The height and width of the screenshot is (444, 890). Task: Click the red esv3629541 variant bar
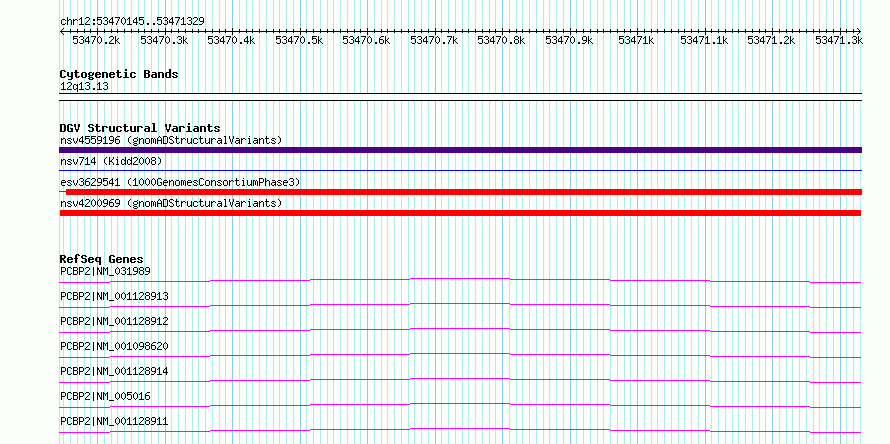click(460, 192)
